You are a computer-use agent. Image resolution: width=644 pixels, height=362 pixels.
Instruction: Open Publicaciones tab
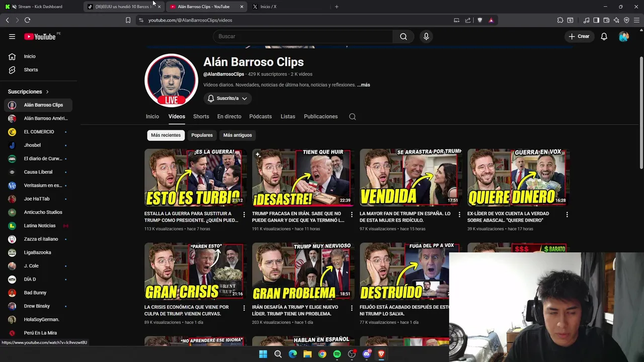tap(320, 117)
